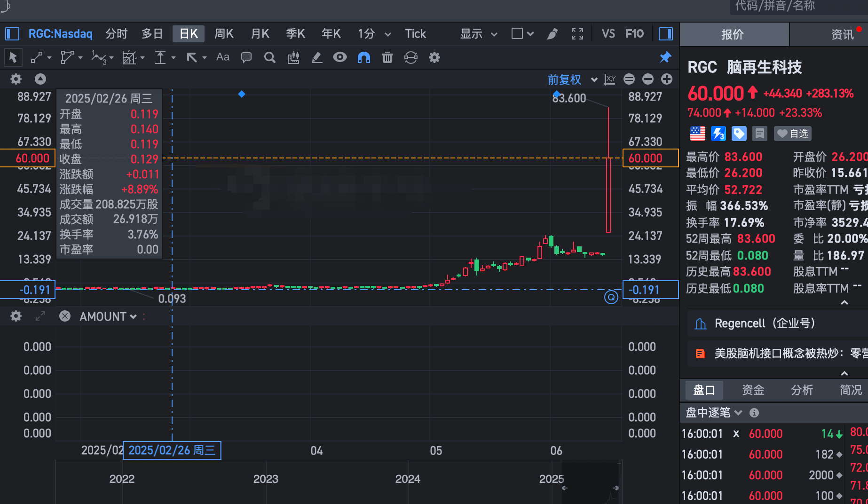Switch to 多日 multi-day view

pos(152,34)
